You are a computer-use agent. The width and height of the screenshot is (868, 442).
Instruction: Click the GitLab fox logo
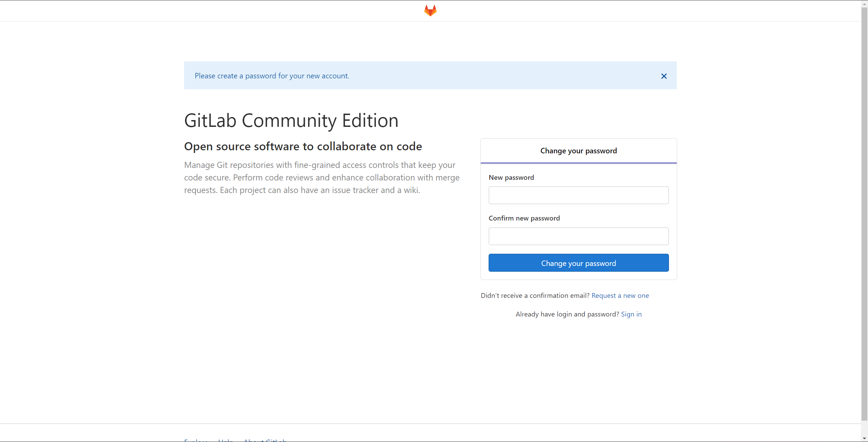[x=430, y=11]
